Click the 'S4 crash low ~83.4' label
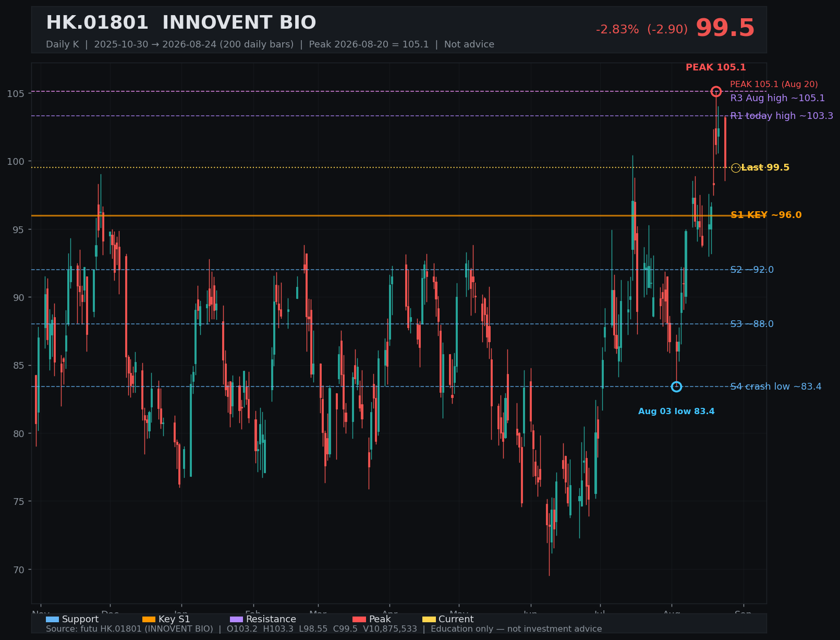This screenshot has height=640, width=840. pyautogui.click(x=776, y=387)
